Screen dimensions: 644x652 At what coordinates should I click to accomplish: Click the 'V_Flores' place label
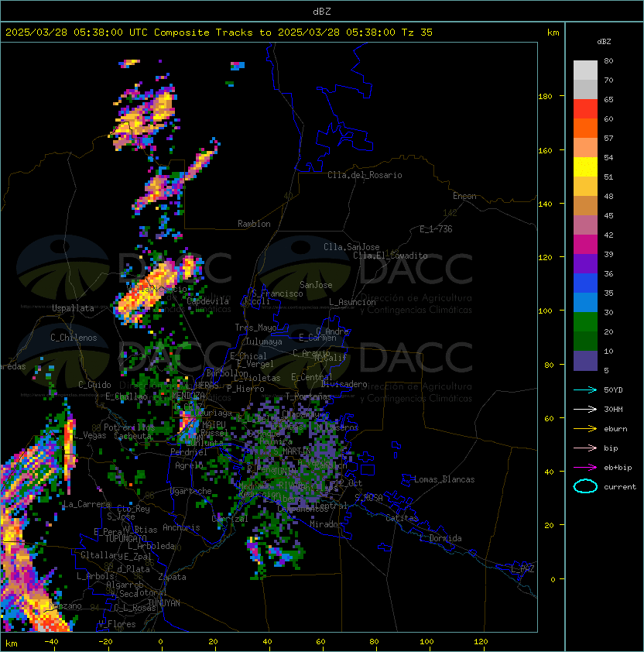[x=117, y=624]
